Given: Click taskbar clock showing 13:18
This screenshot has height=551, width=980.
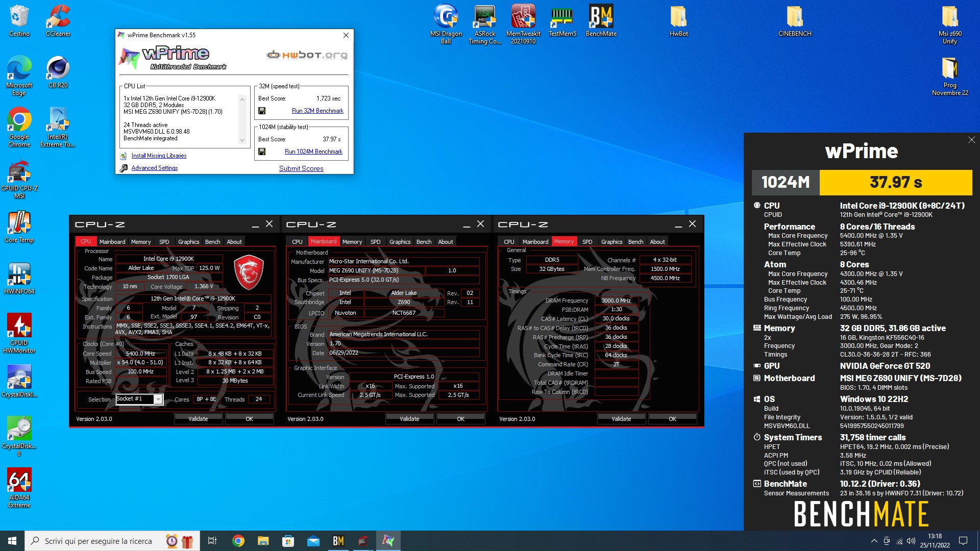Looking at the screenshot, I should [x=935, y=541].
